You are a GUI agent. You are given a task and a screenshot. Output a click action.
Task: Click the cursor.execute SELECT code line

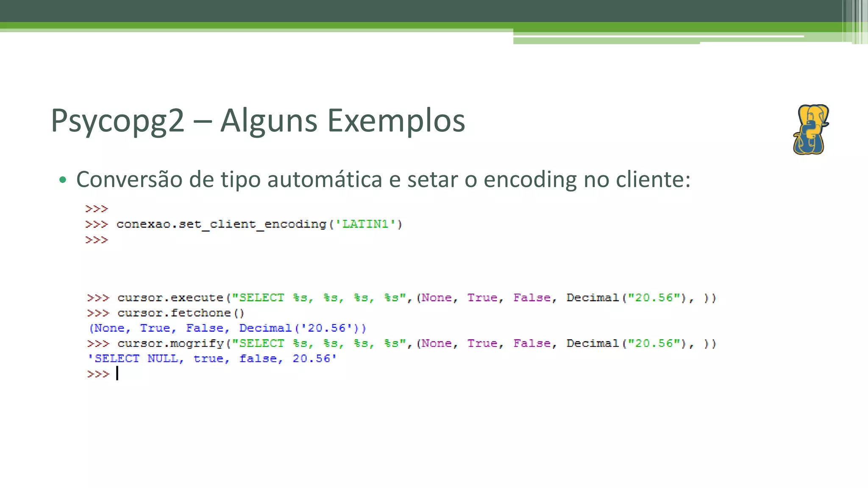[401, 298]
